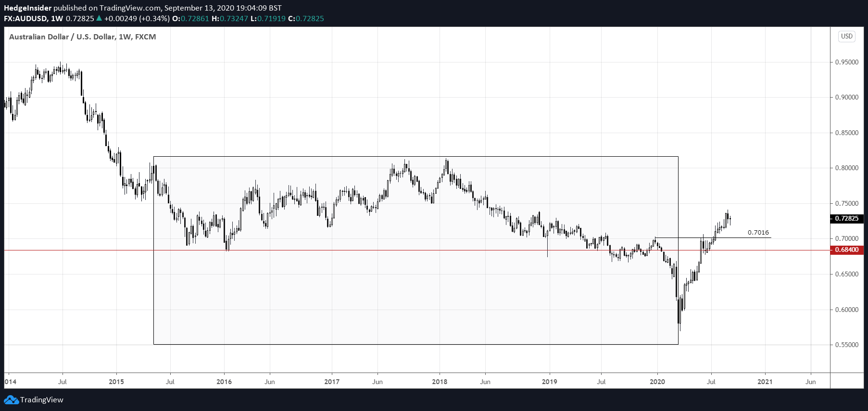Viewport: 868px width, 411px height.
Task: Click the 0.90000 price axis value
Action: click(847, 98)
